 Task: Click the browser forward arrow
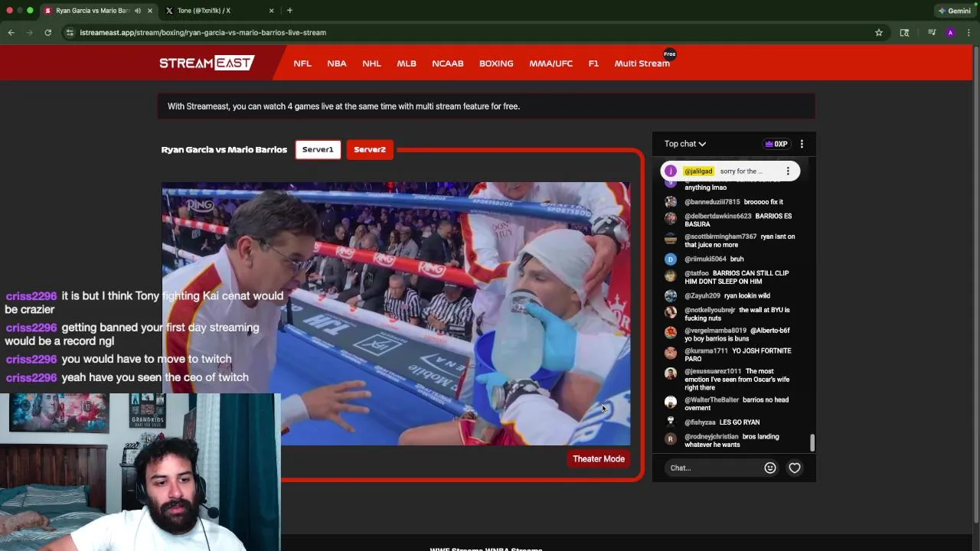tap(30, 32)
